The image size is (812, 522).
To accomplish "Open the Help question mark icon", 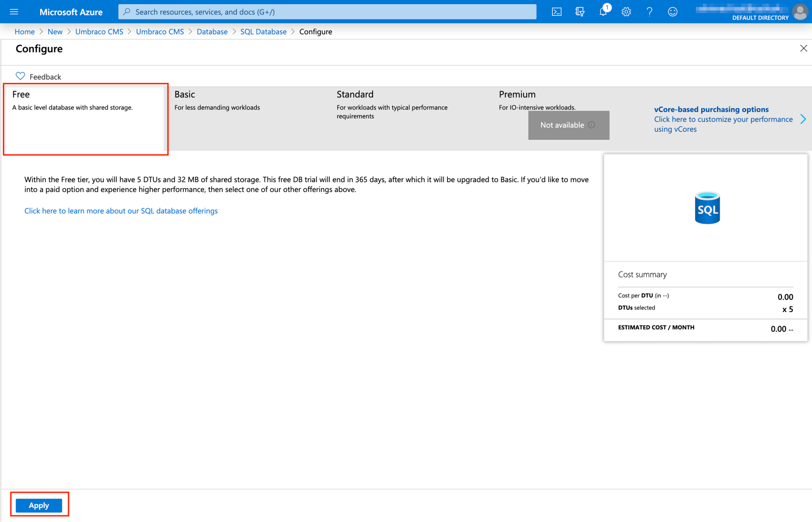I will pyautogui.click(x=650, y=12).
